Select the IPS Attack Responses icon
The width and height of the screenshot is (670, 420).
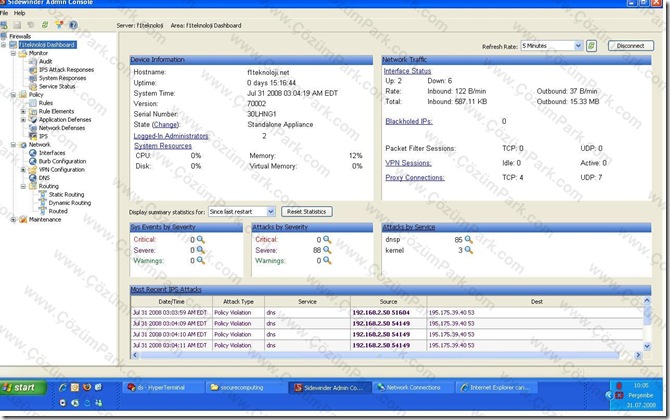[33, 70]
